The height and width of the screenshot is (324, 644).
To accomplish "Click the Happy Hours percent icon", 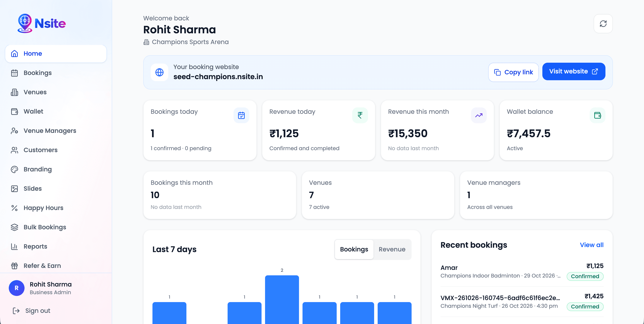I will click(x=14, y=208).
